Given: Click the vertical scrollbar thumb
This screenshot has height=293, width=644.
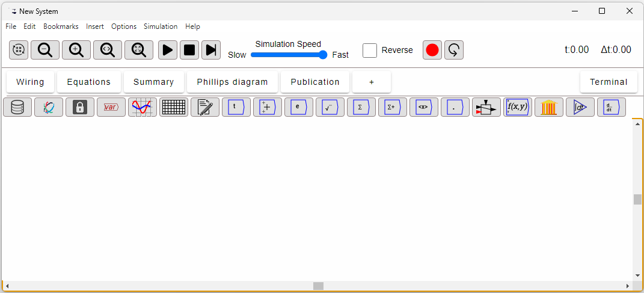Looking at the screenshot, I should pyautogui.click(x=637, y=199).
